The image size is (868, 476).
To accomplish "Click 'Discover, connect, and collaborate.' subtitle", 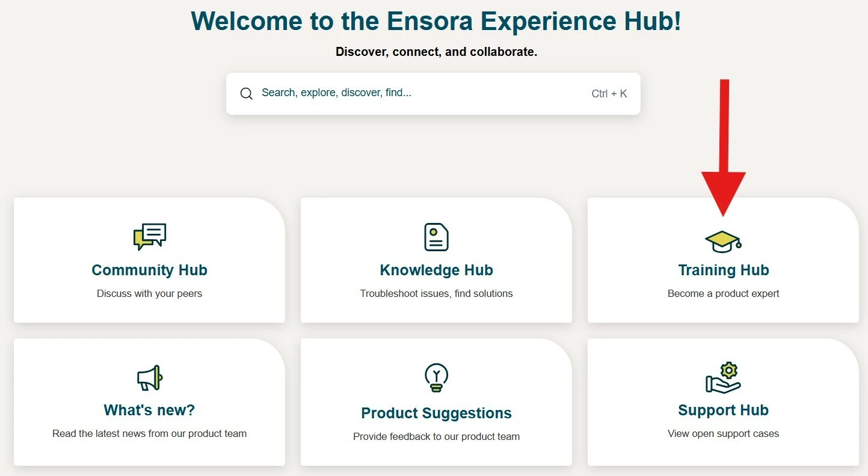I will pos(436,52).
